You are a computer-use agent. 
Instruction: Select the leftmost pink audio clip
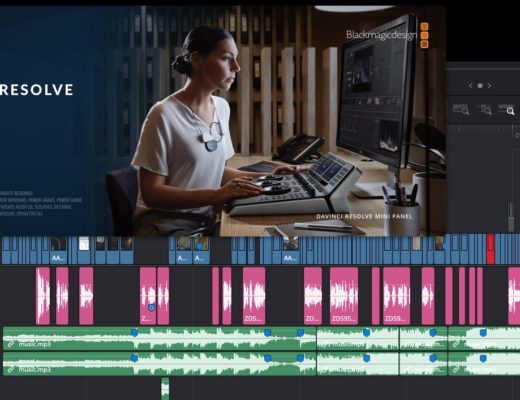pyautogui.click(x=43, y=296)
